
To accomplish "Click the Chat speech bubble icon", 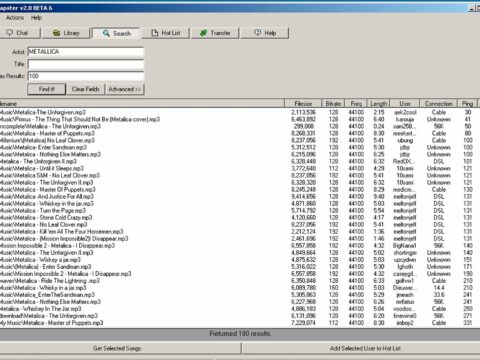I will click(10, 33).
